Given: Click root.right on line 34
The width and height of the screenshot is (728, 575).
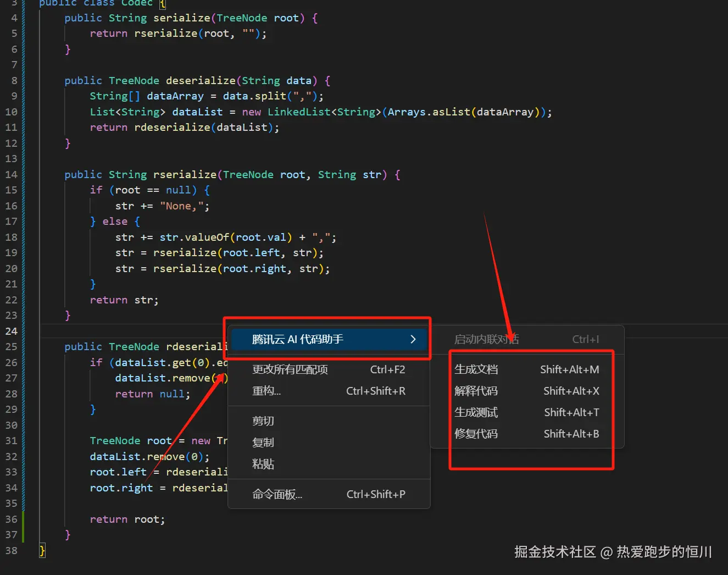Looking at the screenshot, I should (x=121, y=488).
